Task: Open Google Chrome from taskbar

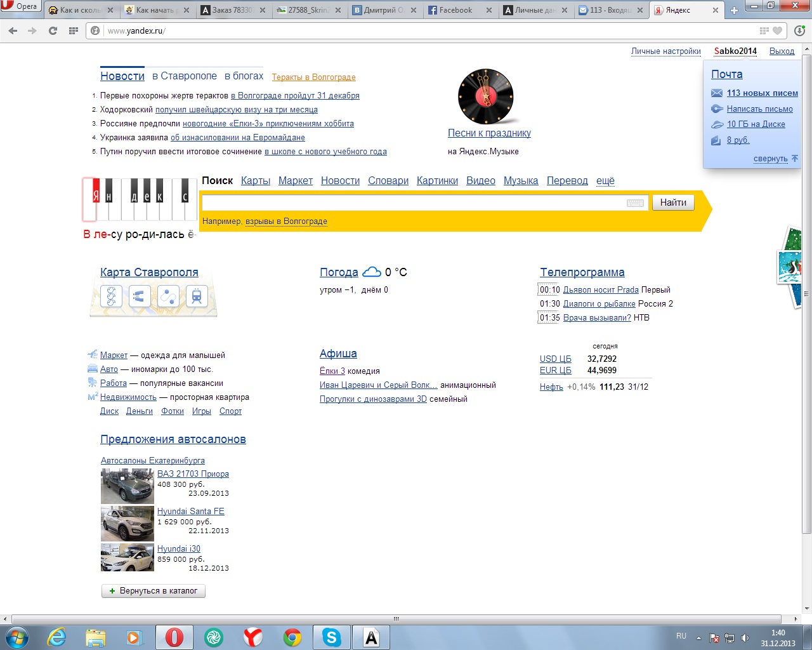Action: coord(292,637)
